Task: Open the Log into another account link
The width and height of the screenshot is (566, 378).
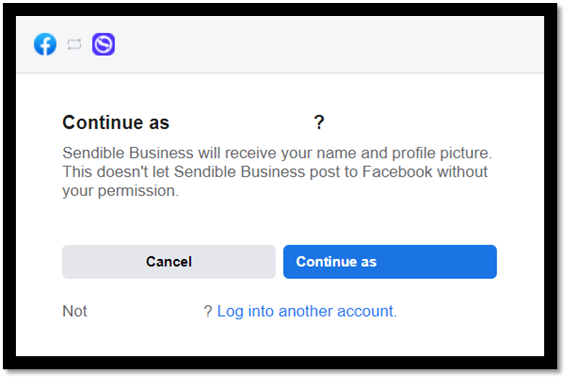Action: [307, 311]
